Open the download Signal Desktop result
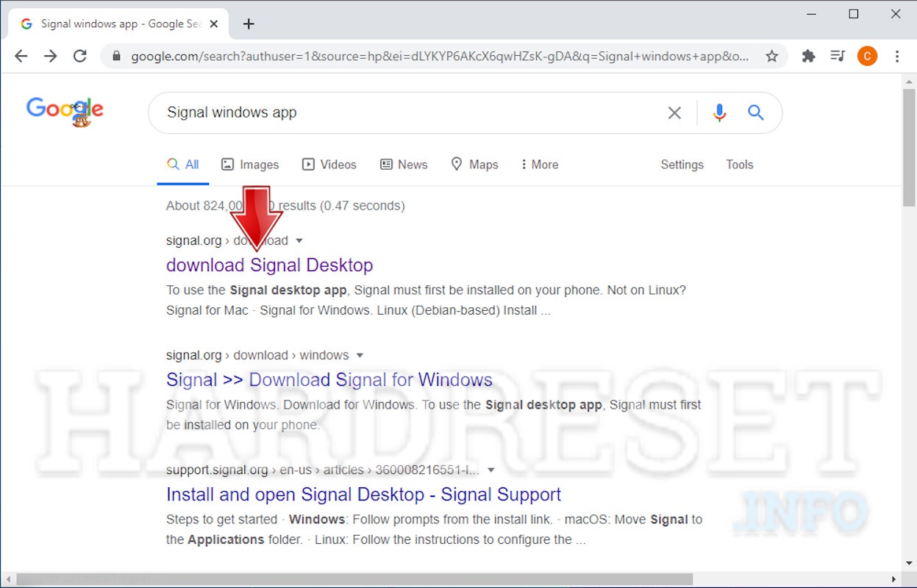 [270, 265]
